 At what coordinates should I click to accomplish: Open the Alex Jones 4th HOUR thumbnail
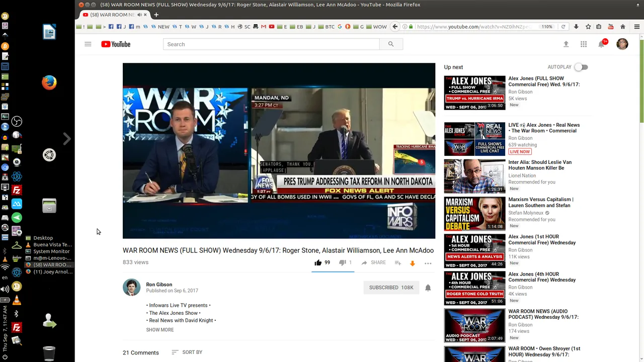click(x=474, y=288)
